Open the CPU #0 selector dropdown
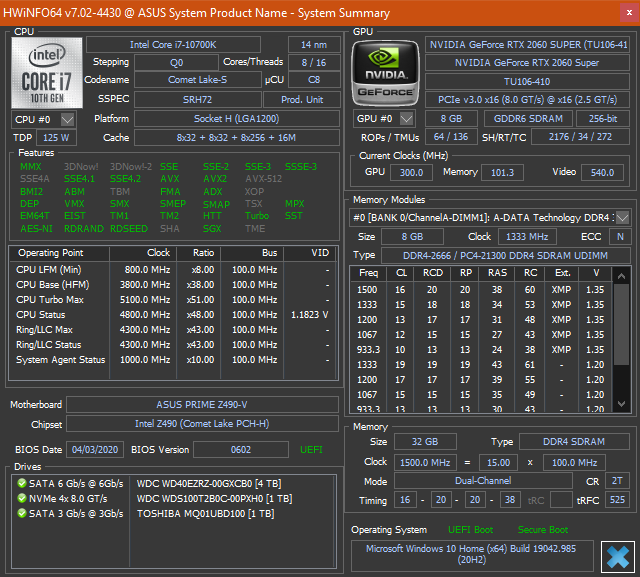The width and height of the screenshot is (640, 577). (67, 120)
